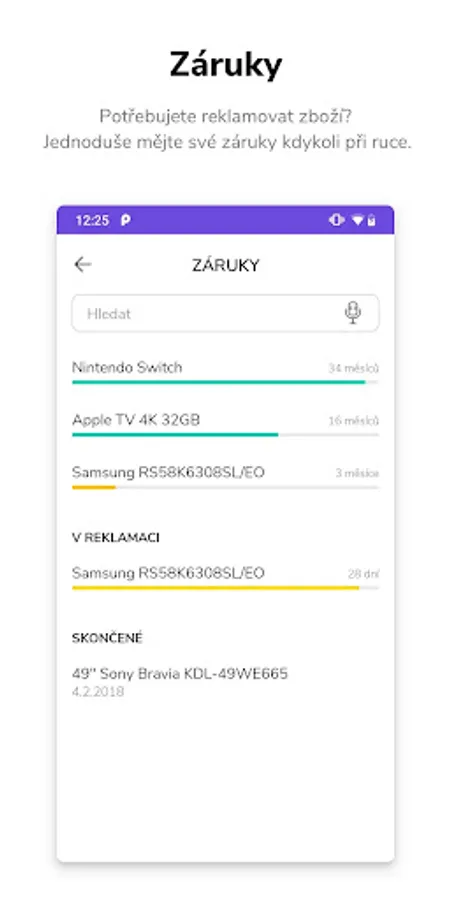The width and height of the screenshot is (450, 900).
Task: Tap the V REKLAMACI section header
Action: pyautogui.click(x=116, y=538)
